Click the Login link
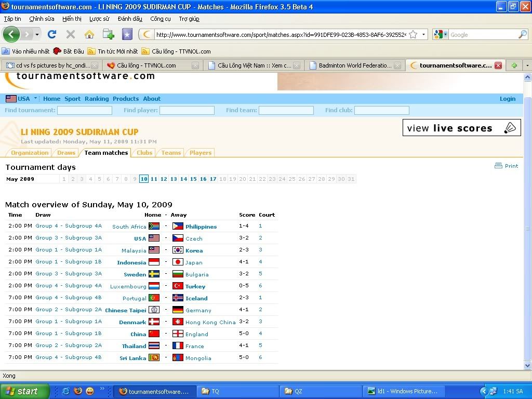 coord(508,99)
